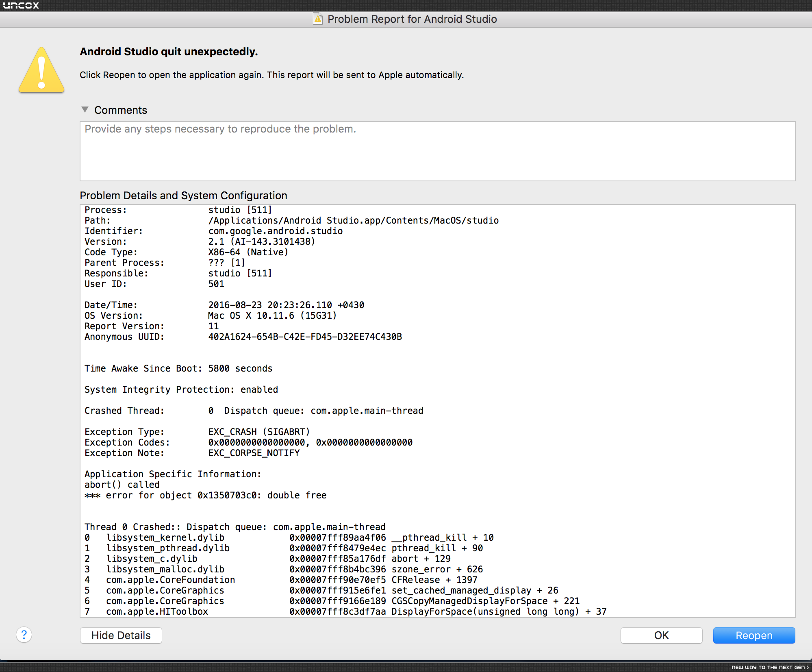Screen dimensions: 812x672
Task: Select stack frame 2 'abort + 129'
Action: (421, 559)
